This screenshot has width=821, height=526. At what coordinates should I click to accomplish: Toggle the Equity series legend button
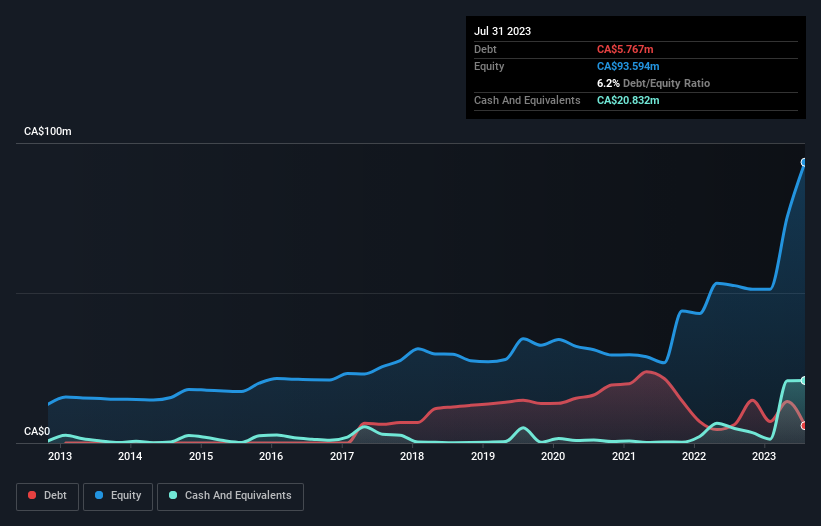pyautogui.click(x=118, y=496)
